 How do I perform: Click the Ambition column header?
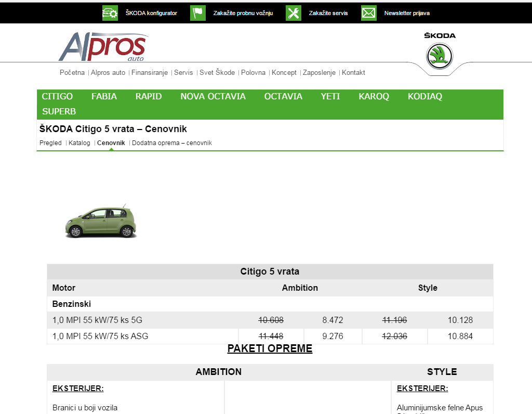[x=300, y=288]
